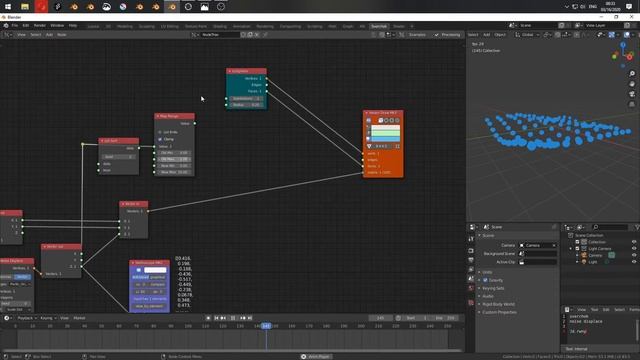
Task: Switch to the Sverchok workspace tab
Action: point(378,26)
